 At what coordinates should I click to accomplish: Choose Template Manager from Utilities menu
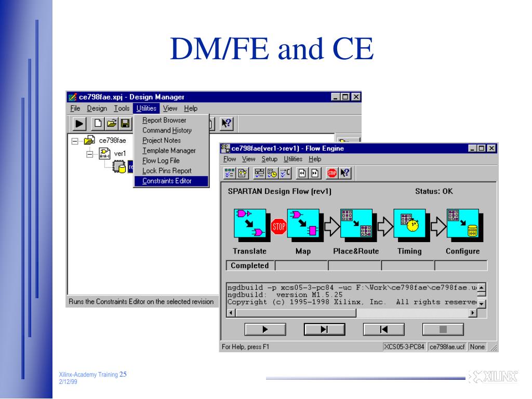171,151
